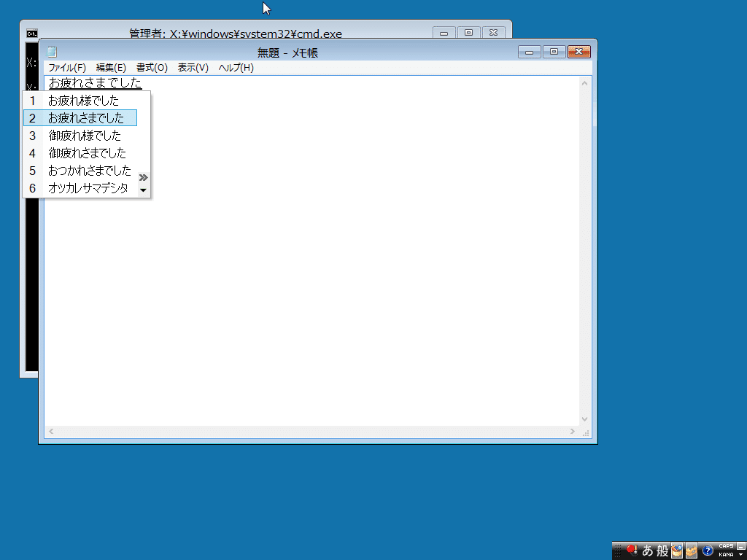Click the underlined text お疲れさまでした in editor
The image size is (747, 560).
pyautogui.click(x=96, y=83)
